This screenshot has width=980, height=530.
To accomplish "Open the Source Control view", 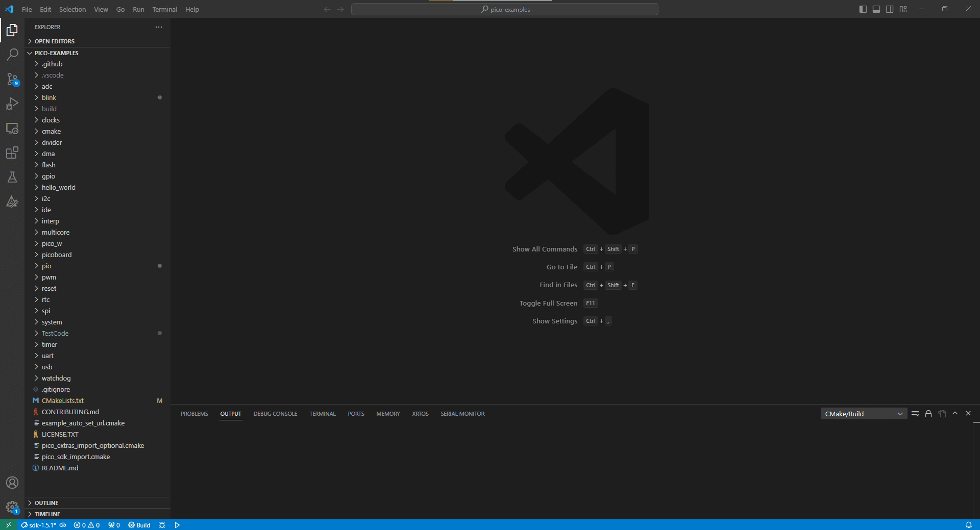I will [x=12, y=79].
